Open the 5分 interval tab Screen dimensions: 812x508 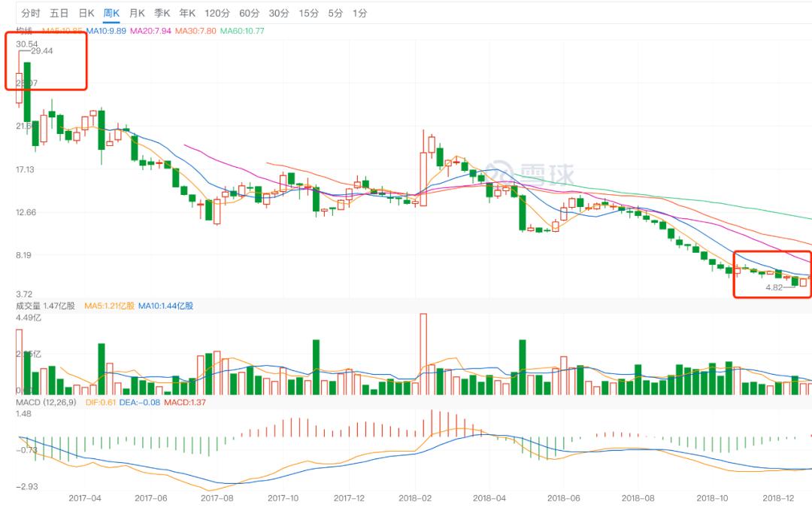(335, 14)
